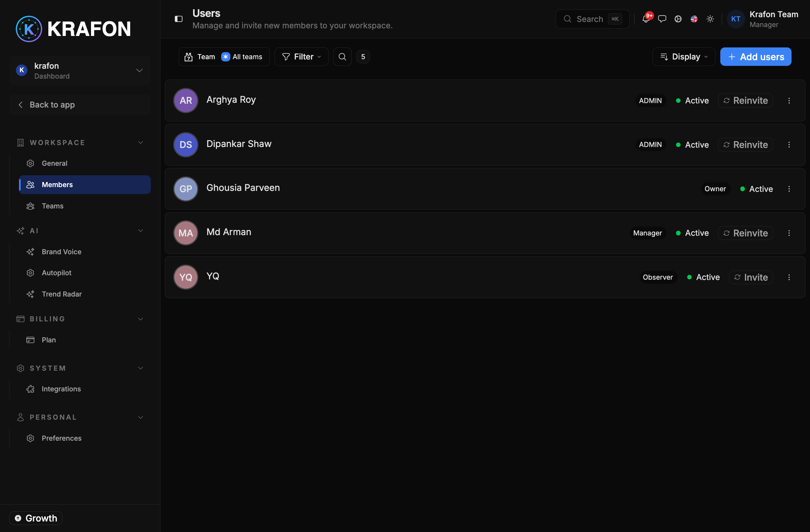This screenshot has width=810, height=532.
Task: Open the Teams page
Action: pos(84,206)
